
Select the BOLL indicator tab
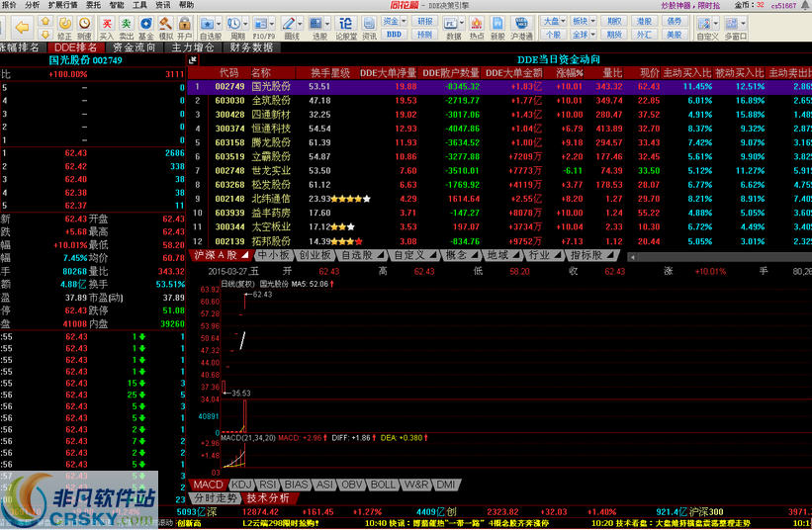point(383,485)
